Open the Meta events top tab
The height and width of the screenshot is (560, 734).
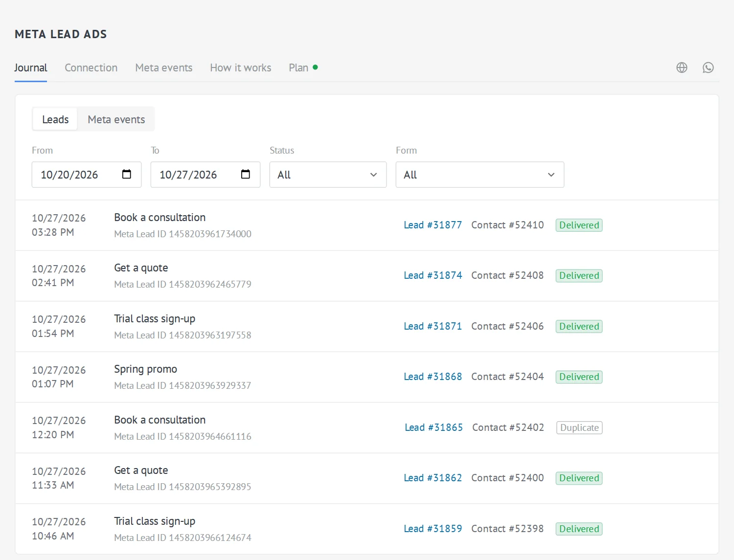pos(164,67)
